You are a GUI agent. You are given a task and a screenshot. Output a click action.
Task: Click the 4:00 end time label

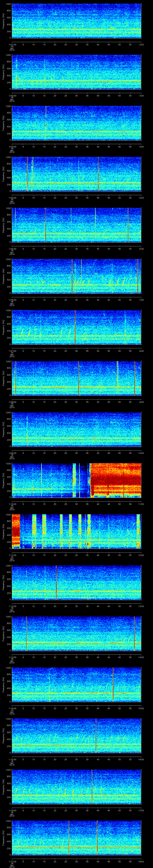[141, 147]
